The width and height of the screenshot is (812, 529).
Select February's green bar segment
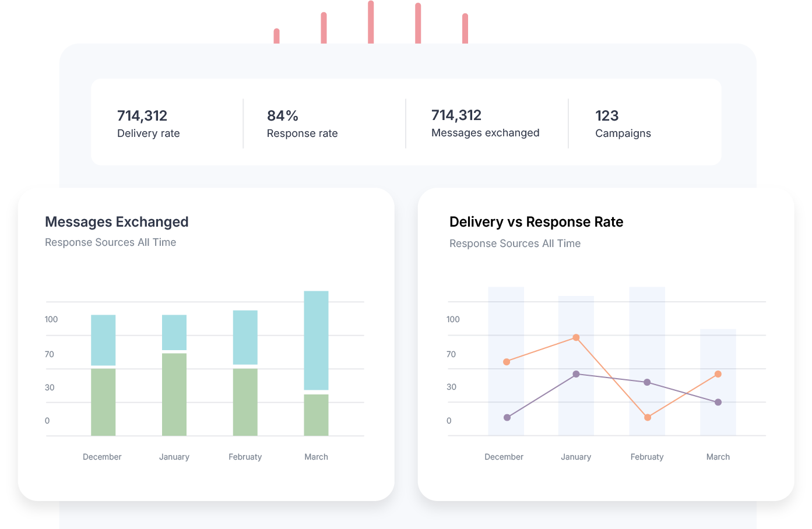click(x=245, y=402)
